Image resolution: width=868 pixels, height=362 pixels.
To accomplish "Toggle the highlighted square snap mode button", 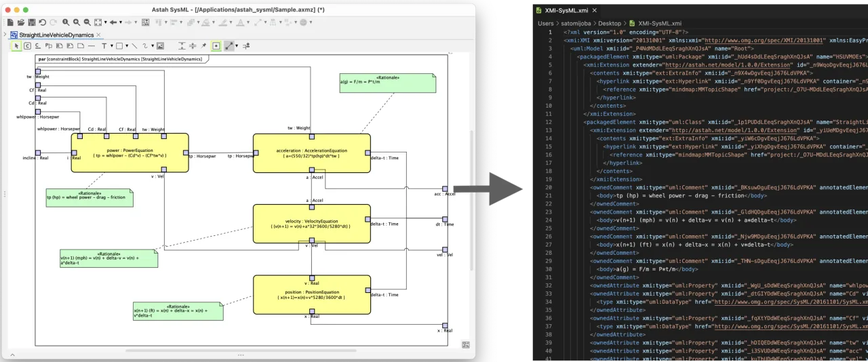I will pos(216,46).
